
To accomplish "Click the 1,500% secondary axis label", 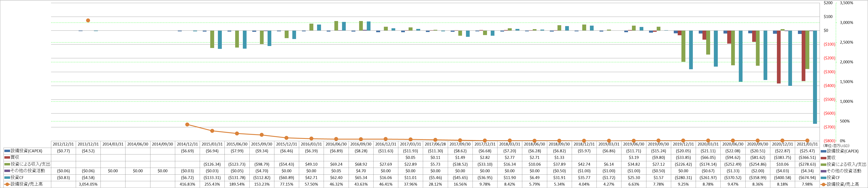I will point(847,82).
